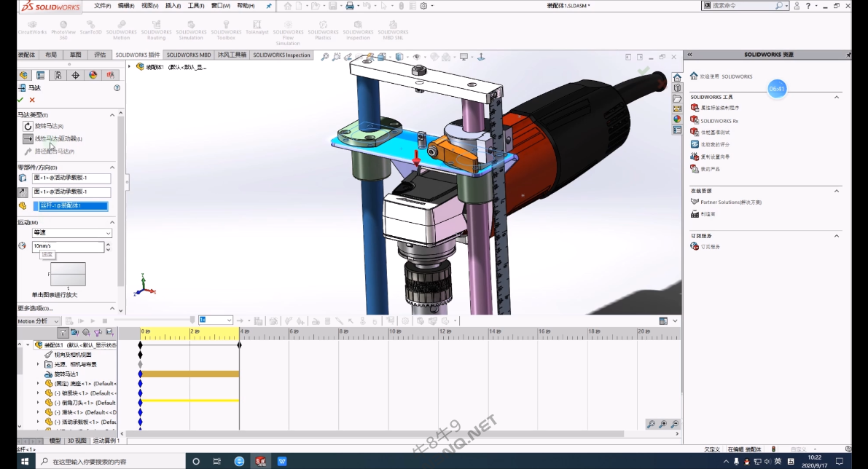
Task: Toggle the timeline Filter Results icon
Action: pyautogui.click(x=109, y=332)
